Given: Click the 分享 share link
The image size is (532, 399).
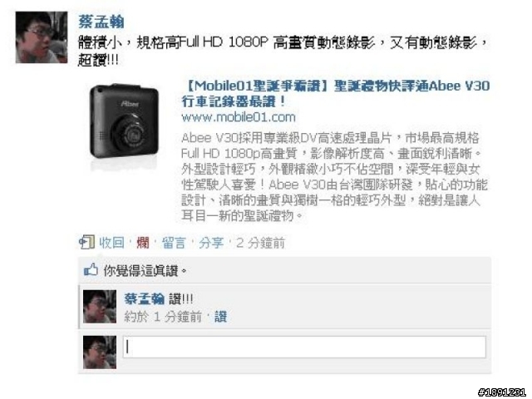Looking at the screenshot, I should 211,243.
